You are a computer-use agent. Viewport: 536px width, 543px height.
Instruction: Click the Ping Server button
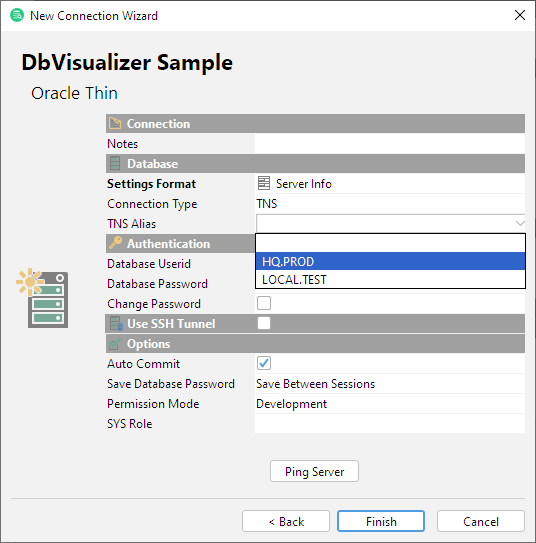pyautogui.click(x=314, y=471)
